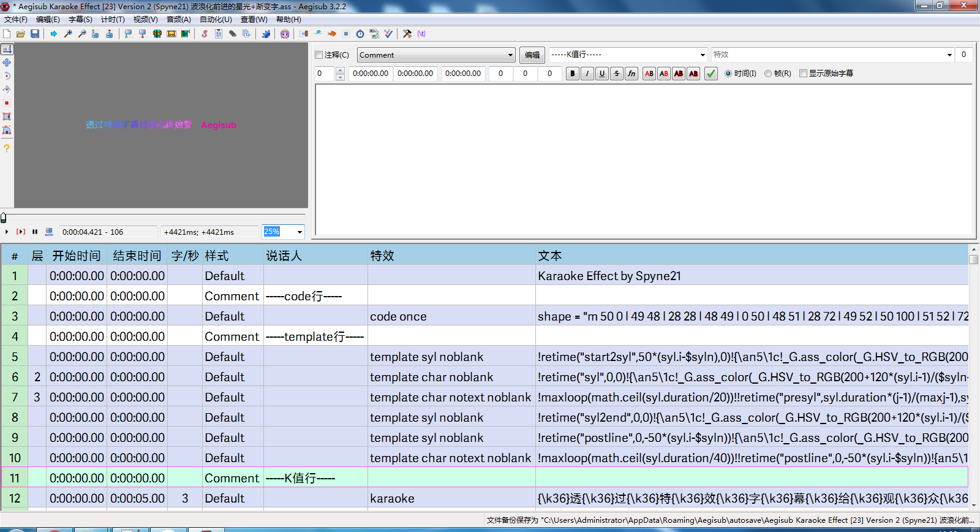This screenshot has height=532, width=980.
Task: Open the Comment style dropdown
Action: [436, 55]
